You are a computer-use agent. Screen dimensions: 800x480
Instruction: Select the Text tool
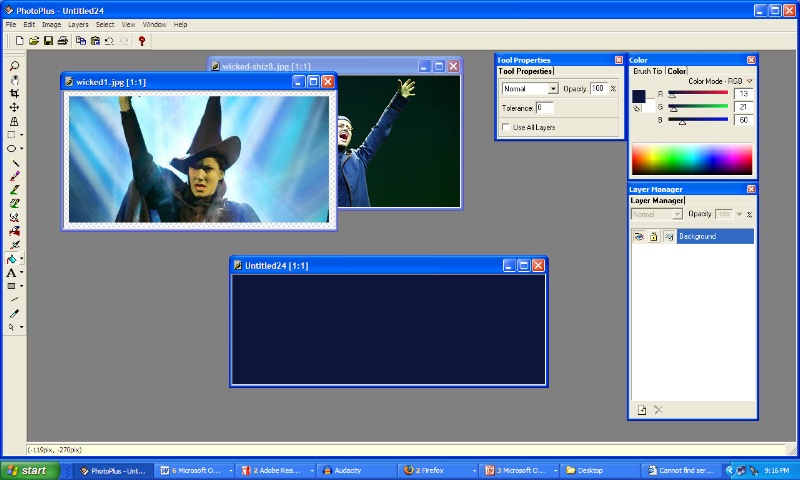[11, 272]
